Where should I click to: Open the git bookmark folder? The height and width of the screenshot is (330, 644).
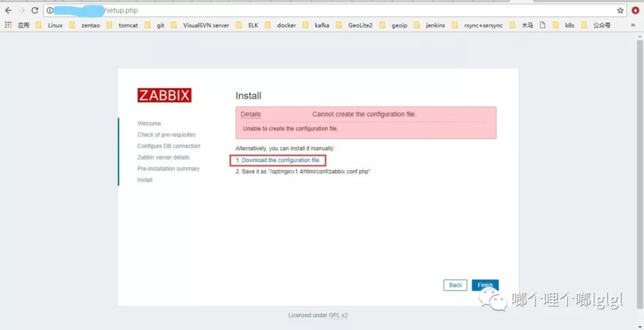point(154,25)
